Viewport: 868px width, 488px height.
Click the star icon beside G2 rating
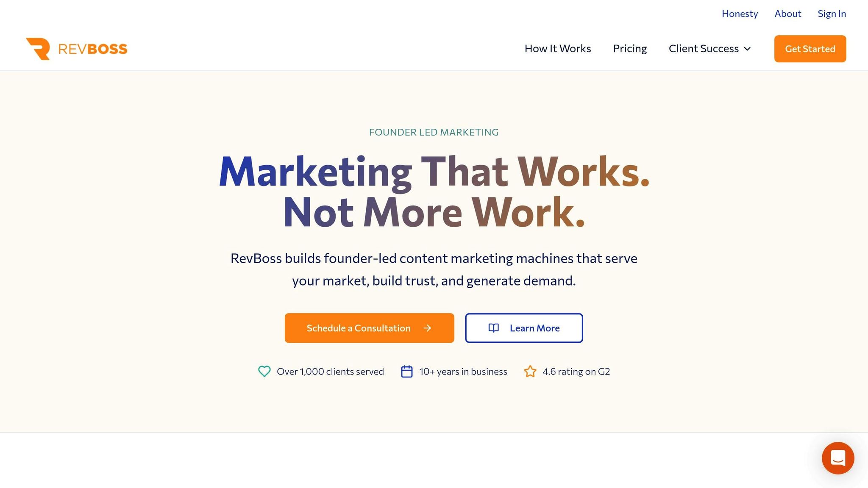point(530,372)
